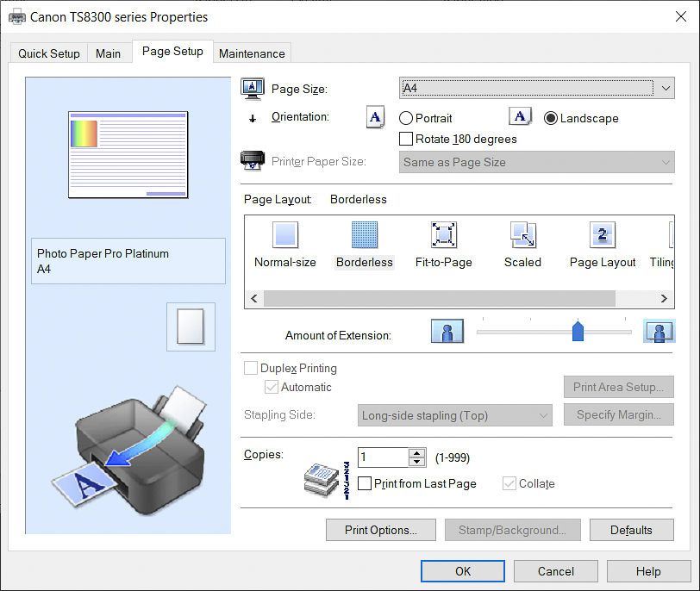Confirm with the OK button
This screenshot has height=591, width=700.
[463, 571]
